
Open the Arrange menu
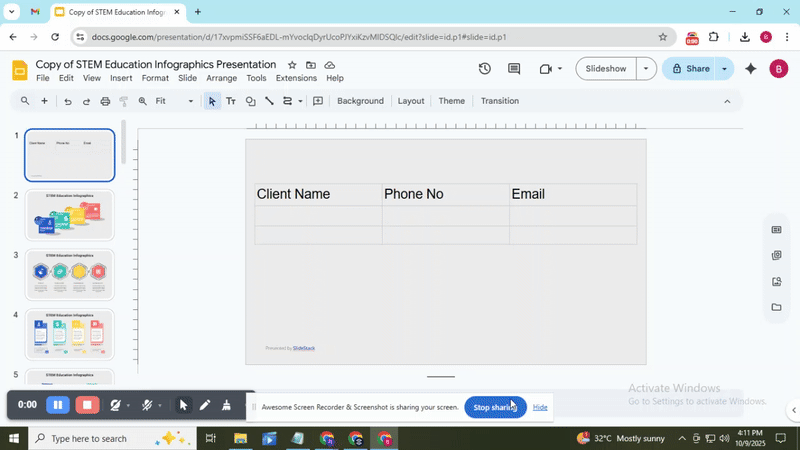[x=222, y=78]
